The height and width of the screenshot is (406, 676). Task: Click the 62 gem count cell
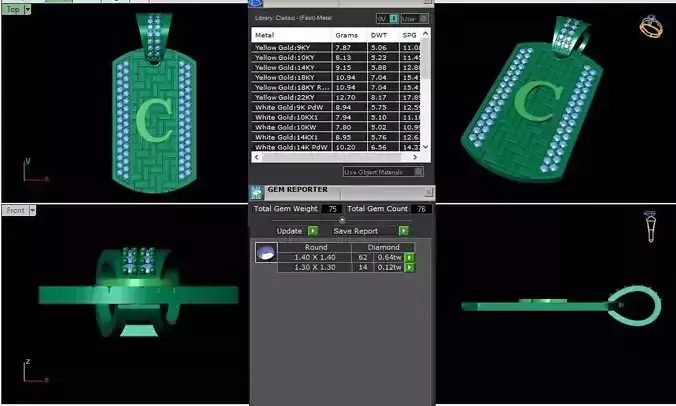click(x=363, y=257)
